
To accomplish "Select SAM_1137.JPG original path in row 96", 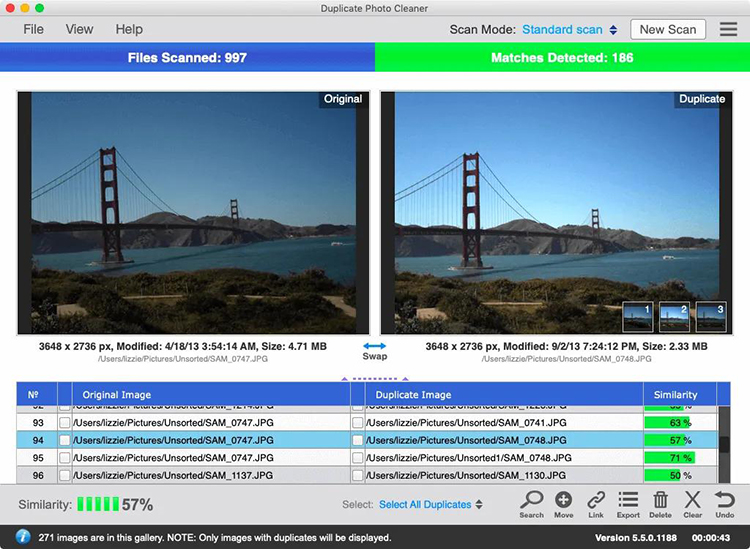I will (173, 475).
